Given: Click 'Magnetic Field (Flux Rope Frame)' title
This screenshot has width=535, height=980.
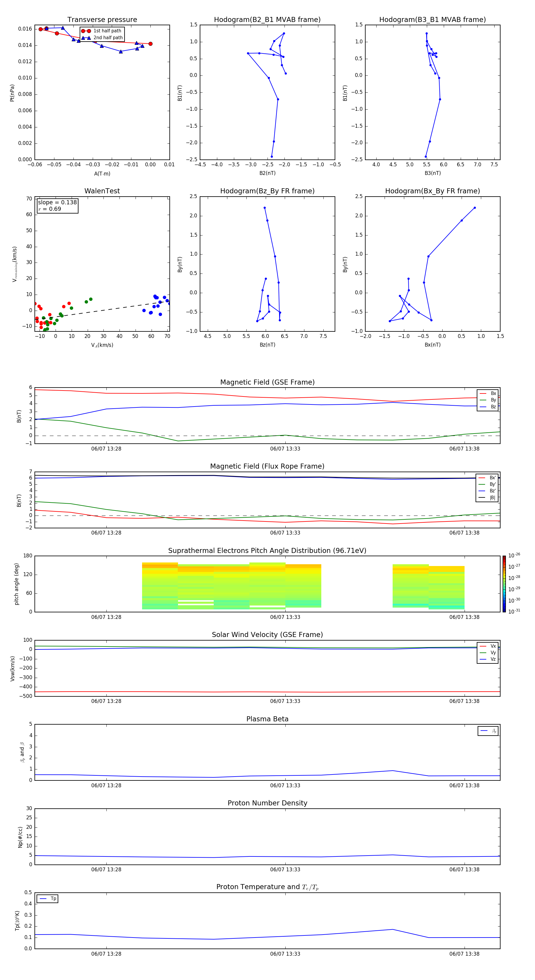Looking at the screenshot, I should (x=267, y=467).
